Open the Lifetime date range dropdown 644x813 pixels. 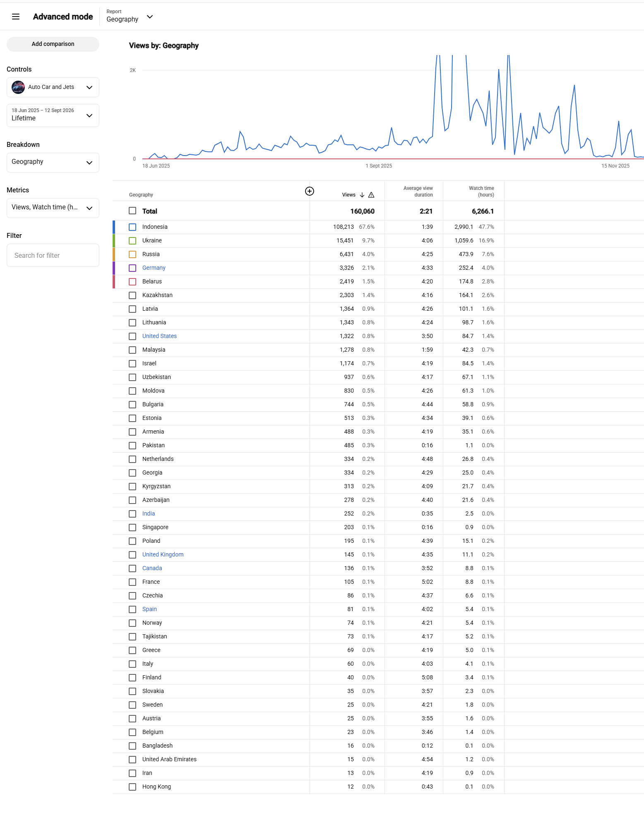click(53, 115)
